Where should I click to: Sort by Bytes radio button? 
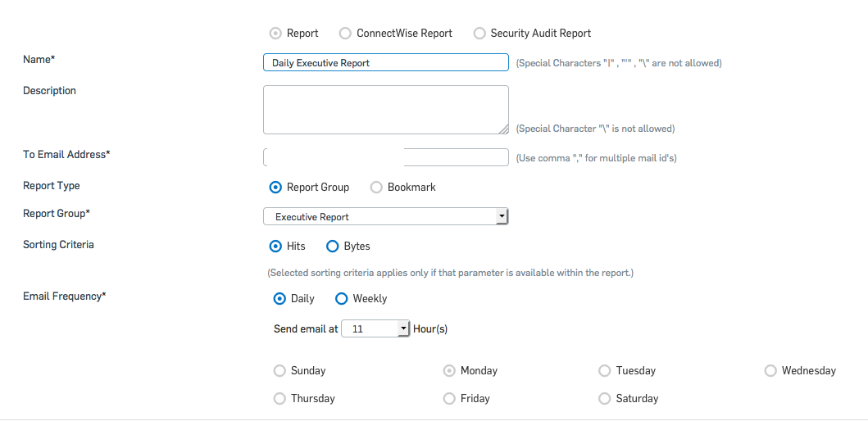(332, 247)
